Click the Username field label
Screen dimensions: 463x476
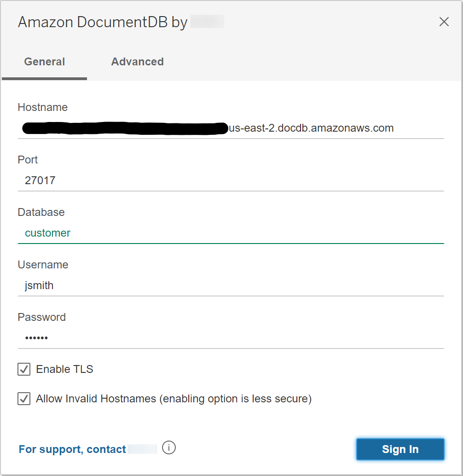43,265
